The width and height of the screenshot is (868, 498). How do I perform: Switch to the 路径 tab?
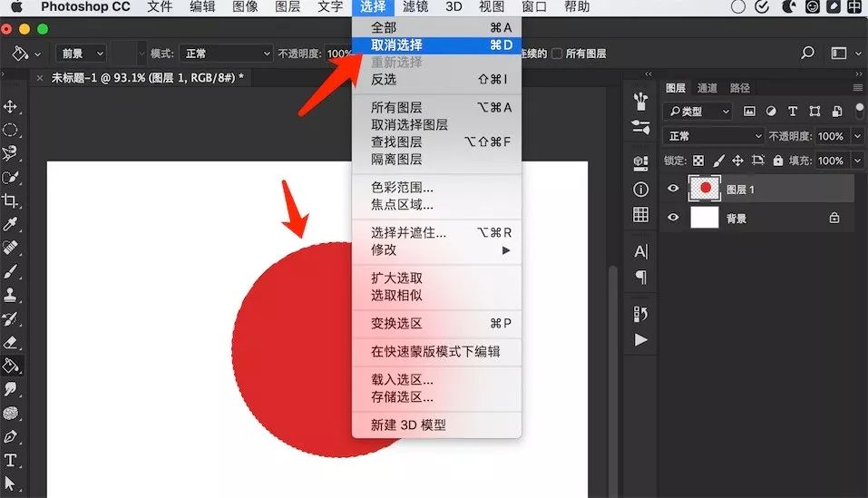(739, 87)
